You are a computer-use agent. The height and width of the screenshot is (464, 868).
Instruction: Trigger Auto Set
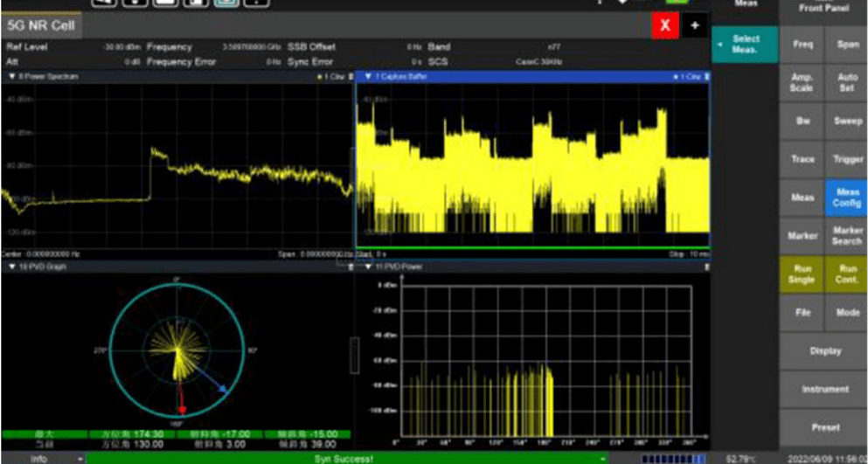[846, 83]
